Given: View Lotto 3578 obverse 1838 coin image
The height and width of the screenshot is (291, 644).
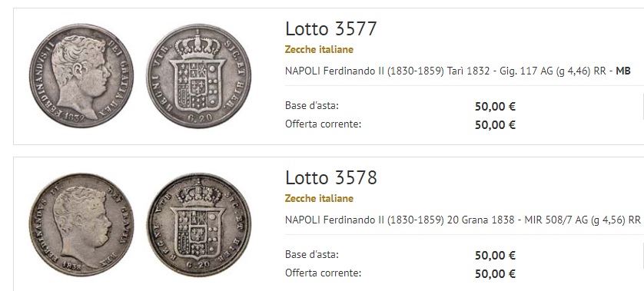Looking at the screenshot, I should 81,224.
